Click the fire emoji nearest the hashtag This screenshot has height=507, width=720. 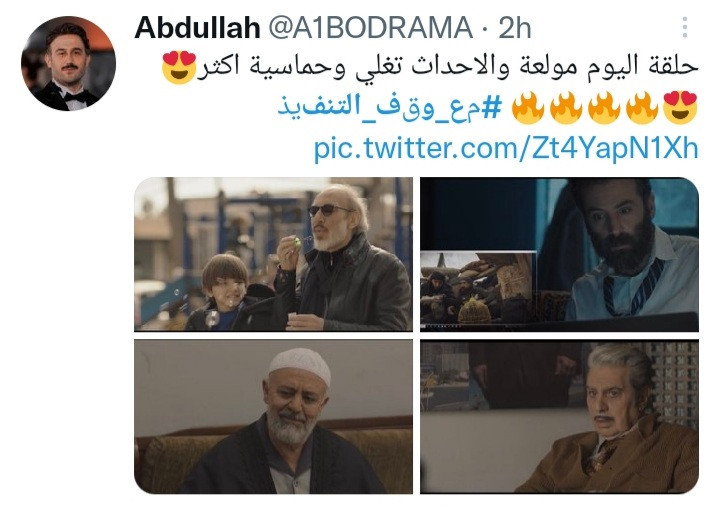click(x=528, y=108)
